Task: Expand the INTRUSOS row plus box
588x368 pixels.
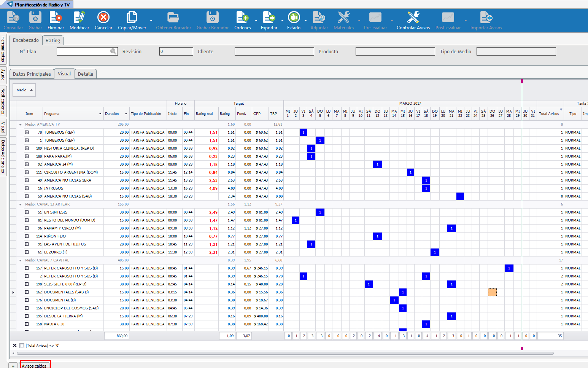Action: pos(27,188)
